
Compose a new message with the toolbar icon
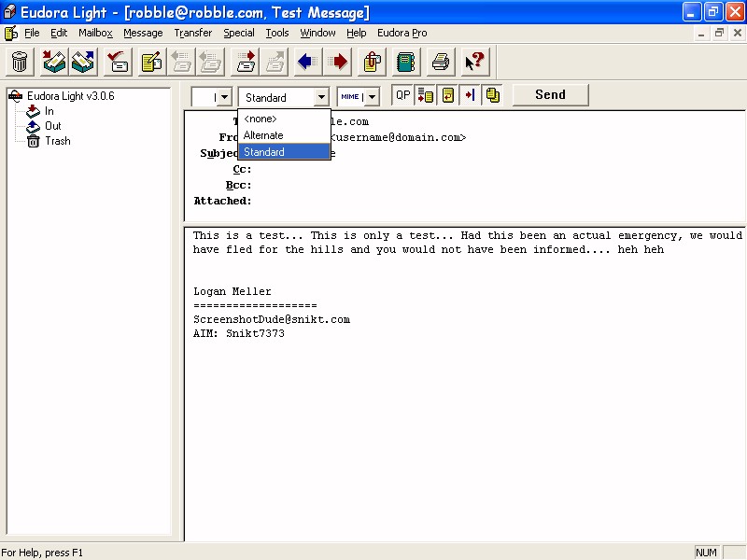[x=152, y=62]
